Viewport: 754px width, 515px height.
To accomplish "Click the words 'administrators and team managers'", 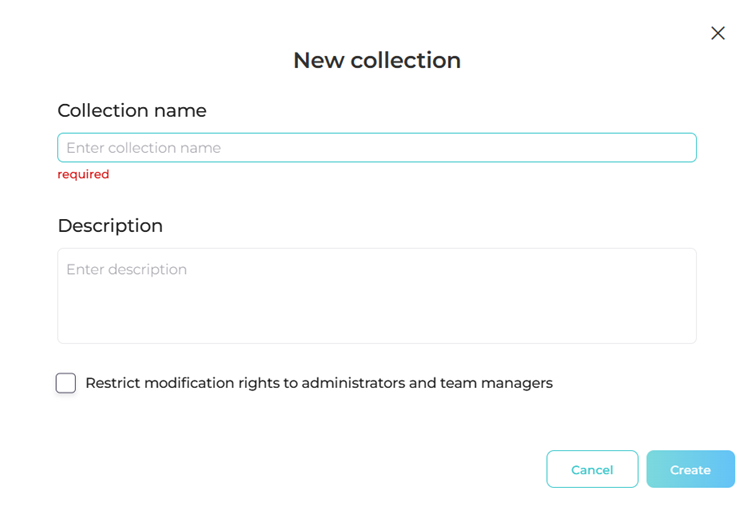I will [427, 383].
